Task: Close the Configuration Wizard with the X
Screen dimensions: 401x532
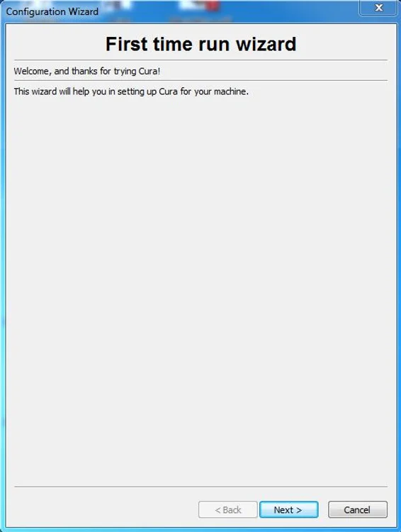Action: pyautogui.click(x=378, y=8)
